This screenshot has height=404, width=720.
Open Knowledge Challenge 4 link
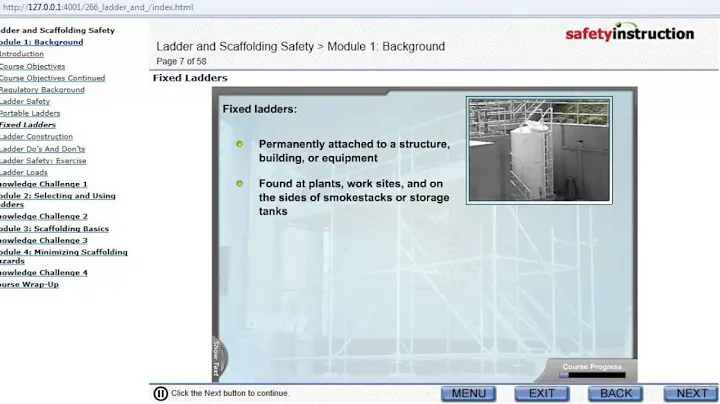[44, 273]
